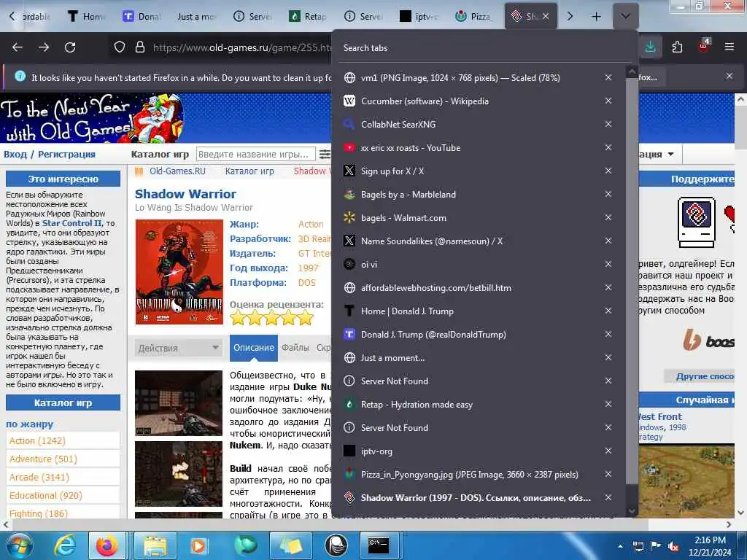This screenshot has height=560, width=747.
Task: Switch to Pizza tab in tab strip
Action: click(x=474, y=17)
